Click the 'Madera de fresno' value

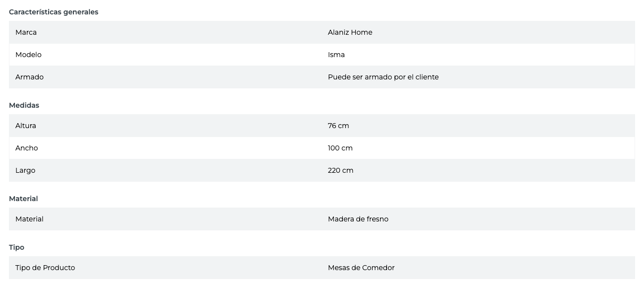coord(358,219)
